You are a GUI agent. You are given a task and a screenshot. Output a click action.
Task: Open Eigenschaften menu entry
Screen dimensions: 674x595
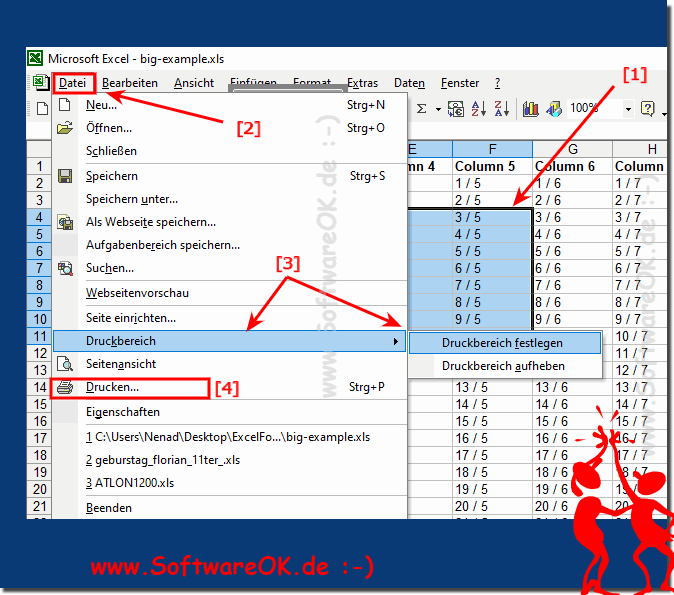point(230,412)
